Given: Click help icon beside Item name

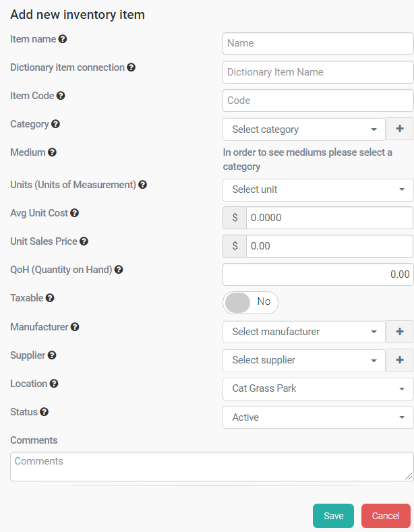Looking at the screenshot, I should pyautogui.click(x=63, y=39).
